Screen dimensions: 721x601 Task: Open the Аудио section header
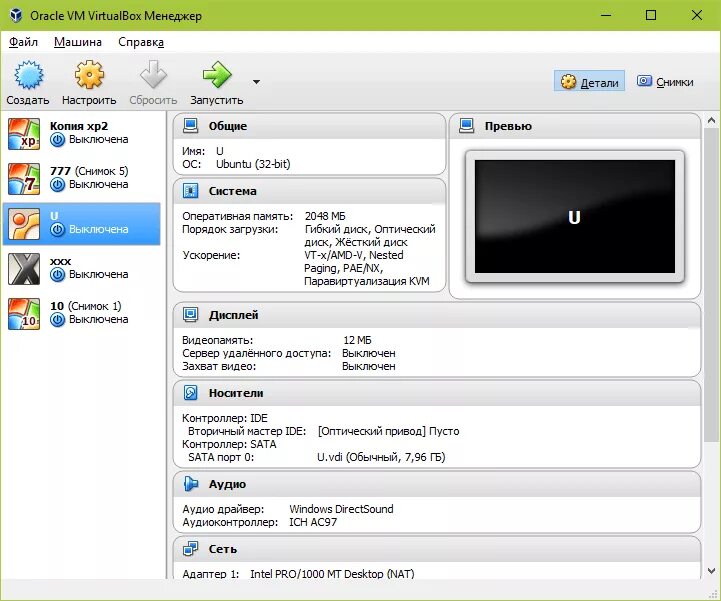click(437, 484)
